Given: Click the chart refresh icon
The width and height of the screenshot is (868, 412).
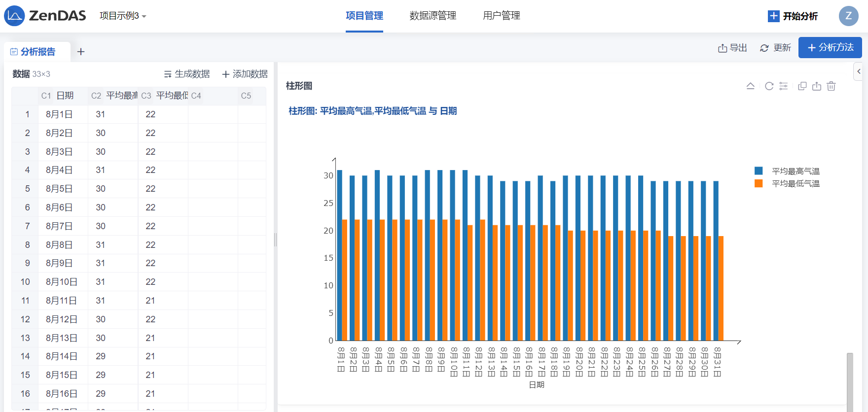Looking at the screenshot, I should (x=769, y=86).
